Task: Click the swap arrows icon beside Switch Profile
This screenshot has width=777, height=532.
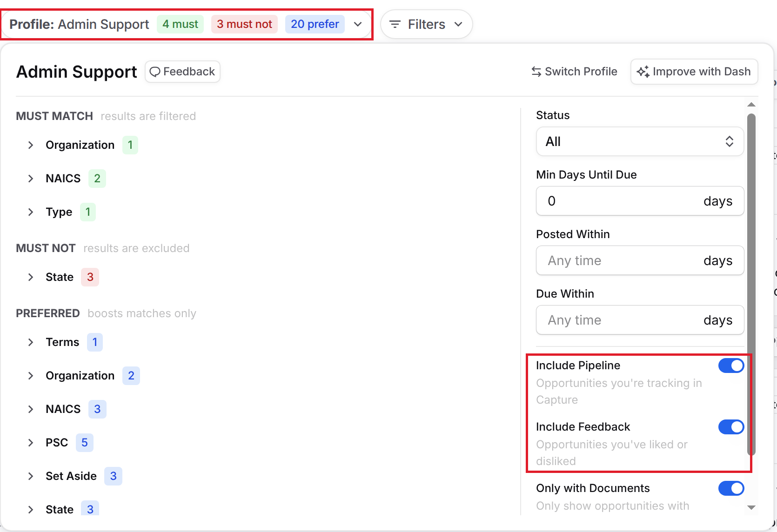Action: click(536, 72)
